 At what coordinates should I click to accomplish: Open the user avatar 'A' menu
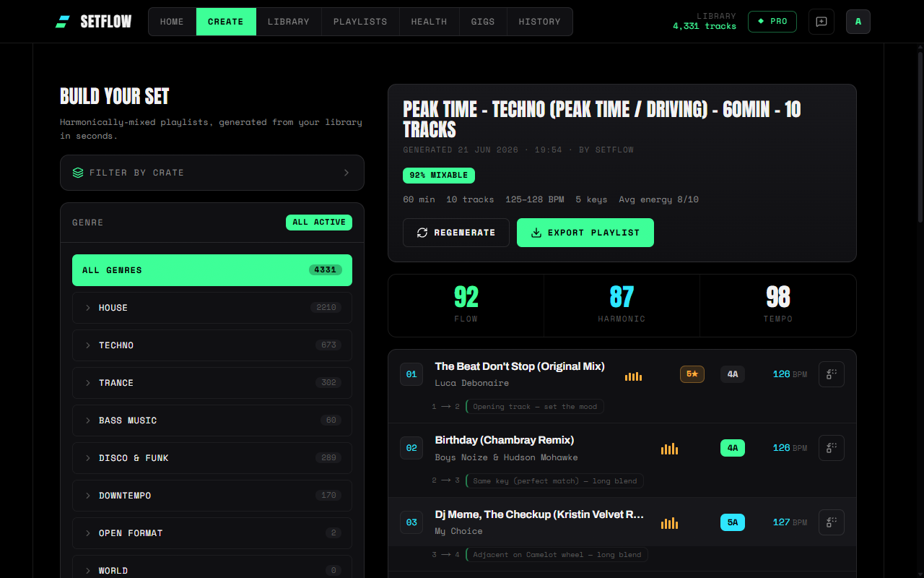858,22
